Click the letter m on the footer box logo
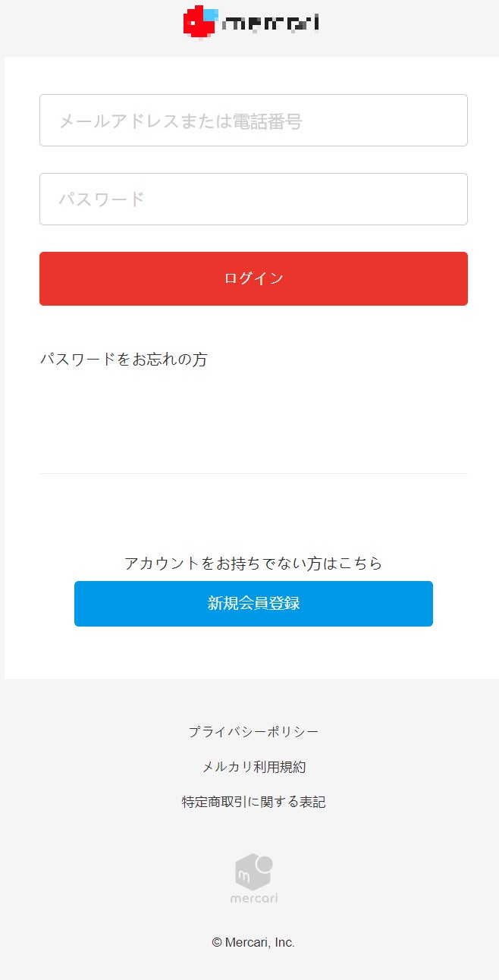The width and height of the screenshot is (499, 980). pos(244,877)
